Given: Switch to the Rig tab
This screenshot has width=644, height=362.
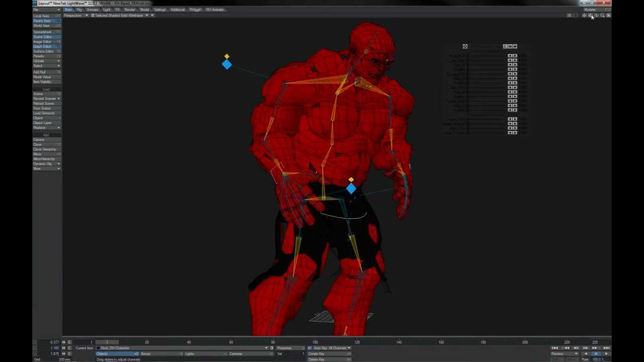Looking at the screenshot, I should pos(79,10).
